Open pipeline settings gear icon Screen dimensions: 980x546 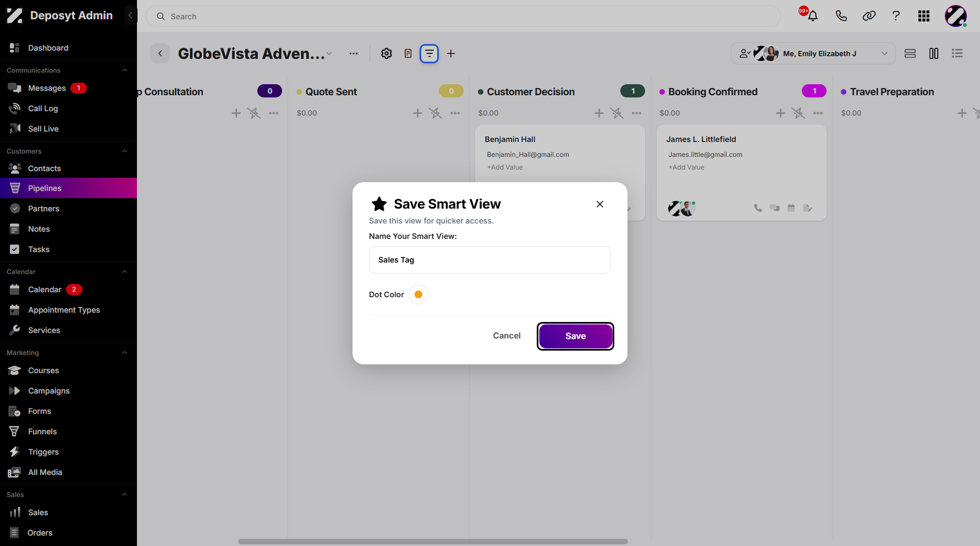tap(387, 53)
